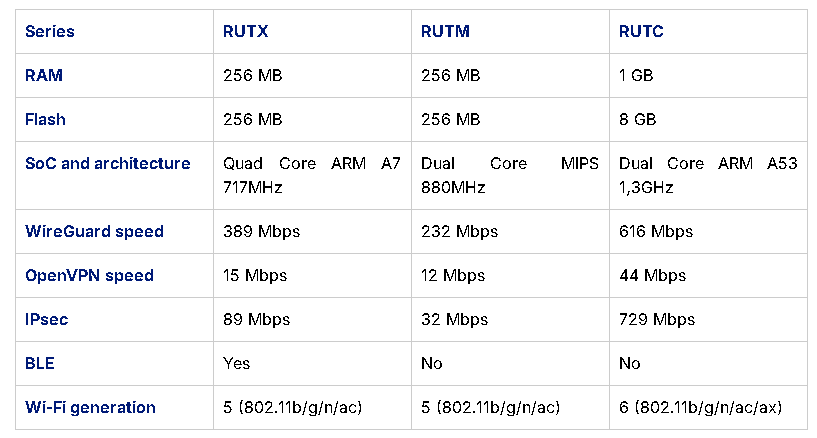Select the Quad Core ARM A7 cell
The width and height of the screenshot is (817, 438).
coord(312,175)
